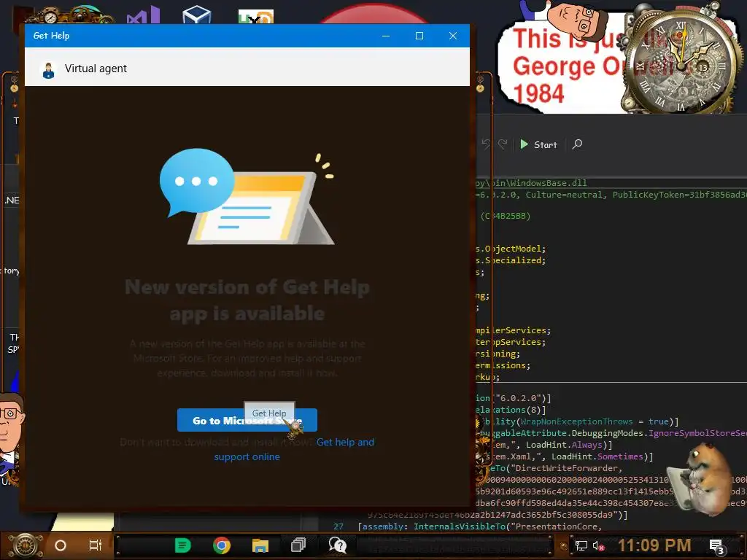The width and height of the screenshot is (747, 560).
Task: Open the Get help and support online link
Action: (x=294, y=449)
